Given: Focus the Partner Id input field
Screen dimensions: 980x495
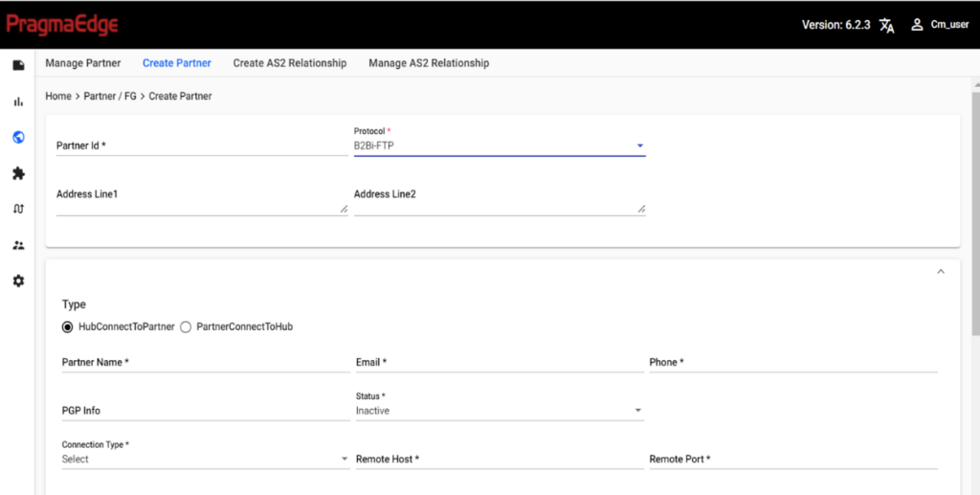Looking at the screenshot, I should click(202, 146).
